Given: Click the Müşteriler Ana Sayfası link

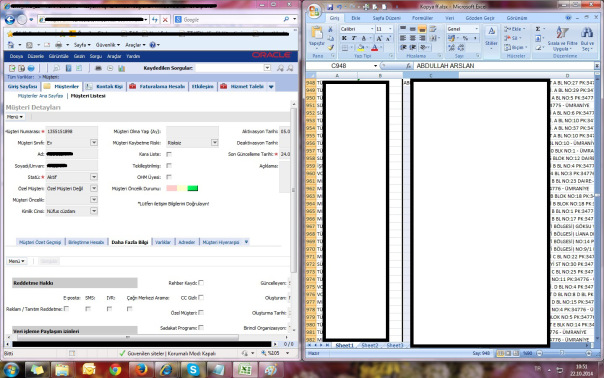Looking at the screenshot, I should tap(40, 96).
